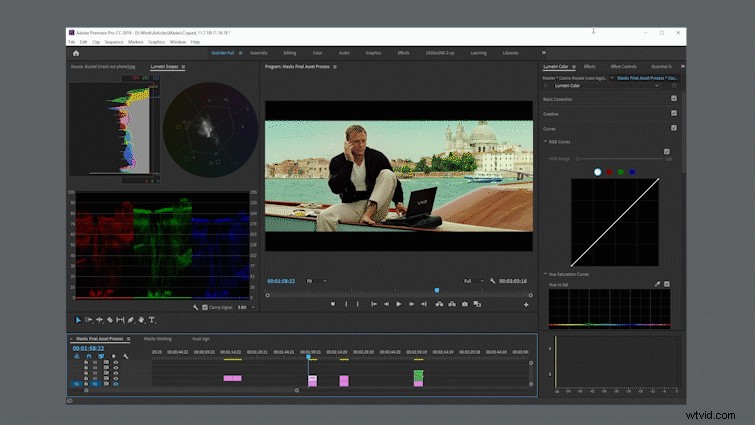Switch to the Effects panel tab
Image resolution: width=755 pixels, height=425 pixels.
coord(589,66)
